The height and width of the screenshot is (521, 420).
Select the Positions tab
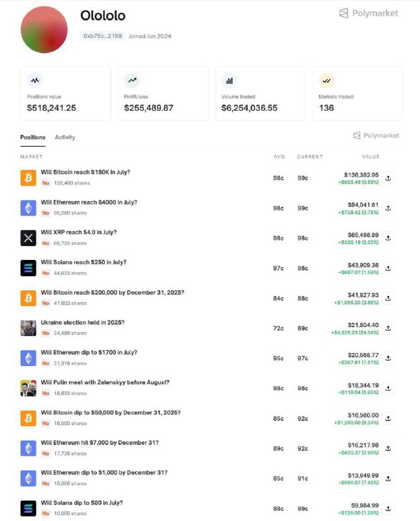coord(33,137)
